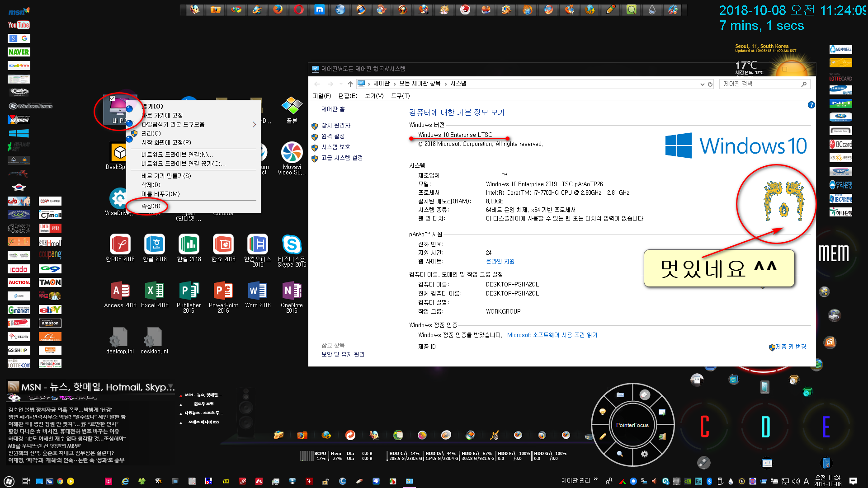Image resolution: width=868 pixels, height=488 pixels.
Task: Select the 한쇼 2018 desktop icon
Action: (223, 248)
